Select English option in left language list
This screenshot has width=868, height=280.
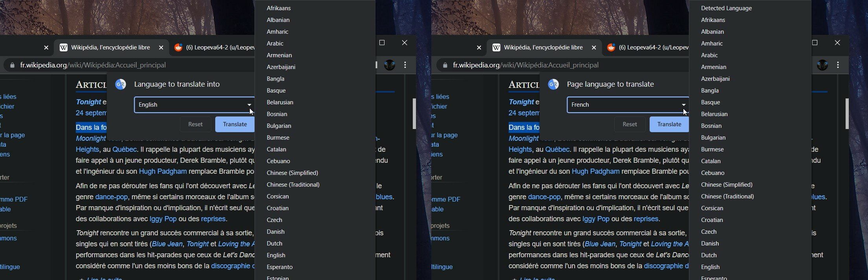[315, 255]
